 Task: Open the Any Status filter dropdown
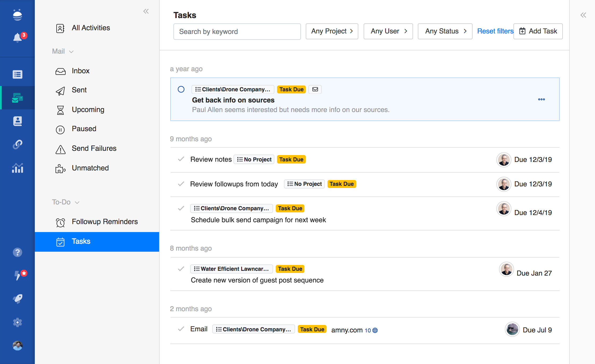(x=445, y=31)
